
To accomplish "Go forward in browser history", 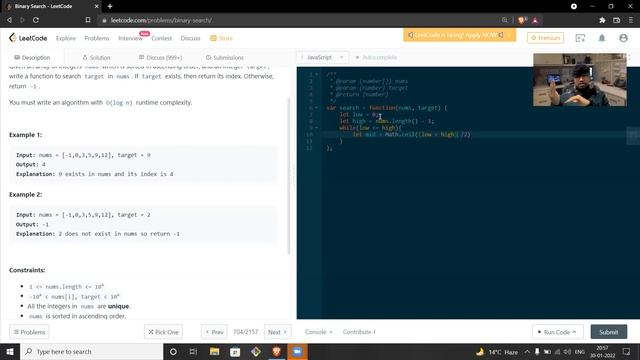I will [x=22, y=20].
